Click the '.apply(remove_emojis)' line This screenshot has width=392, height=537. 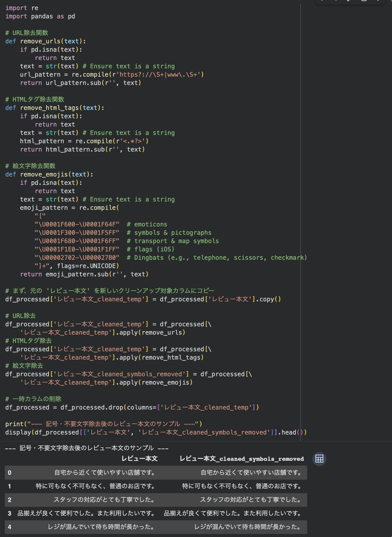tap(106, 382)
